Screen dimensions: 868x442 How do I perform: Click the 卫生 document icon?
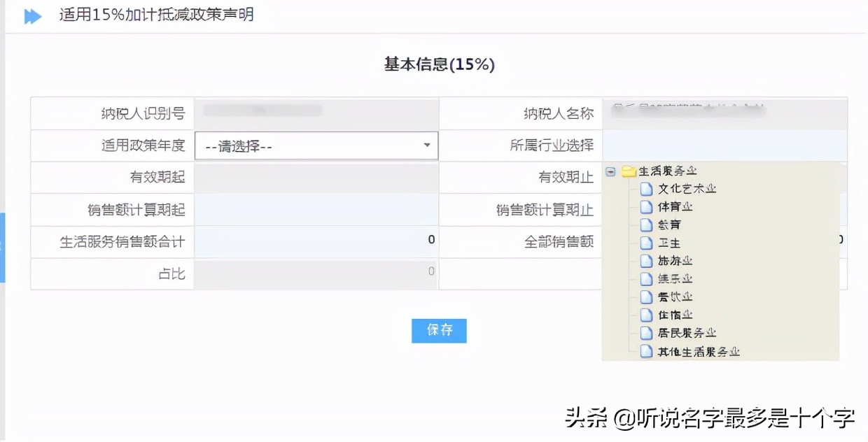pyautogui.click(x=645, y=243)
